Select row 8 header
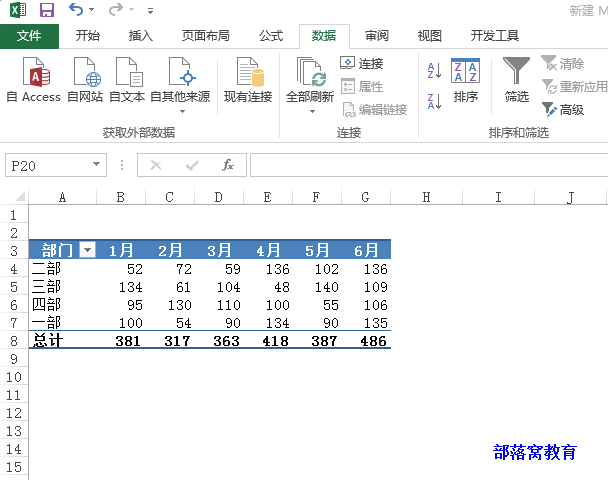The width and height of the screenshot is (608, 480). (14, 340)
